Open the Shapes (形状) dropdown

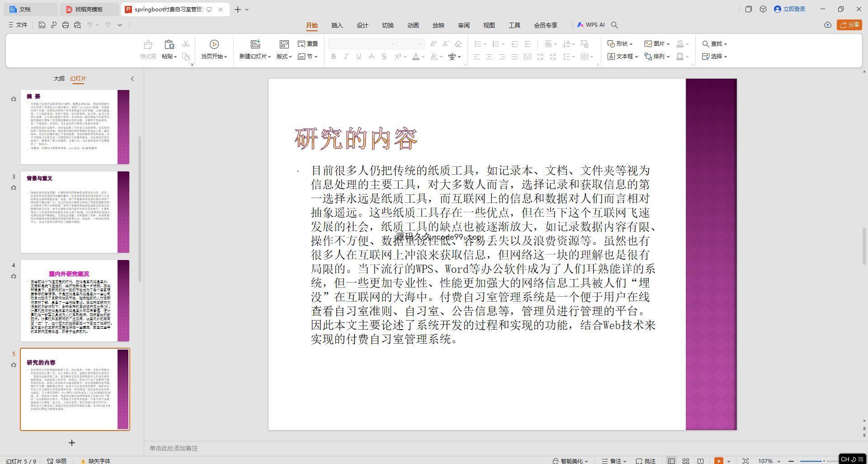[x=620, y=44]
